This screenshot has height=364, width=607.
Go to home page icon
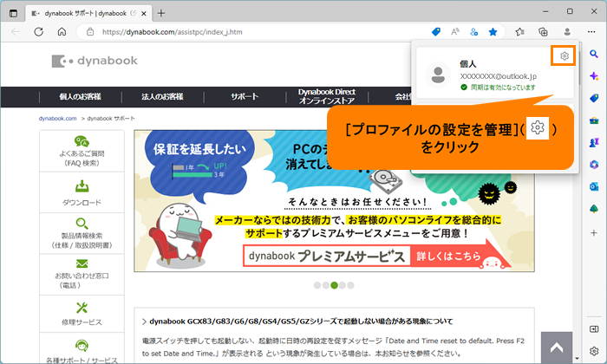(62, 32)
